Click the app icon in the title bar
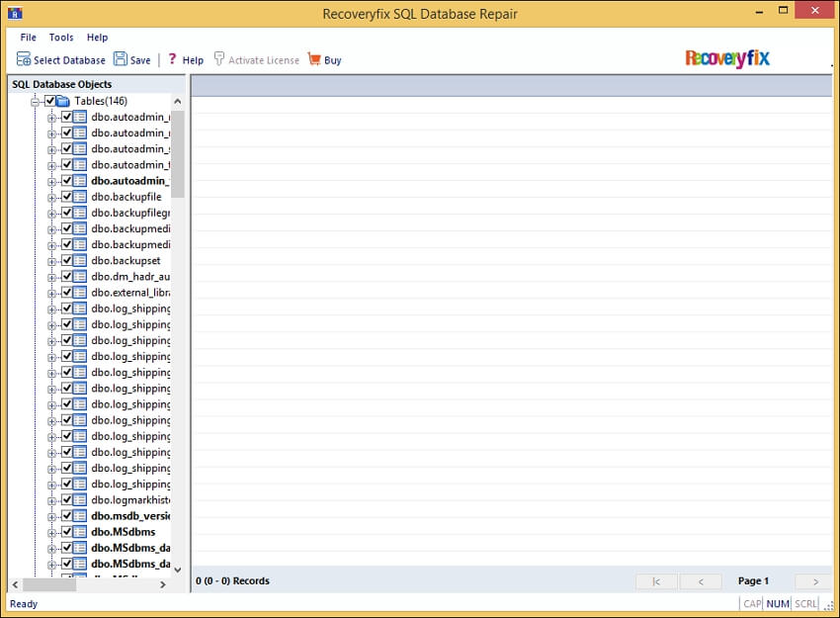The width and height of the screenshot is (840, 618). [x=15, y=13]
